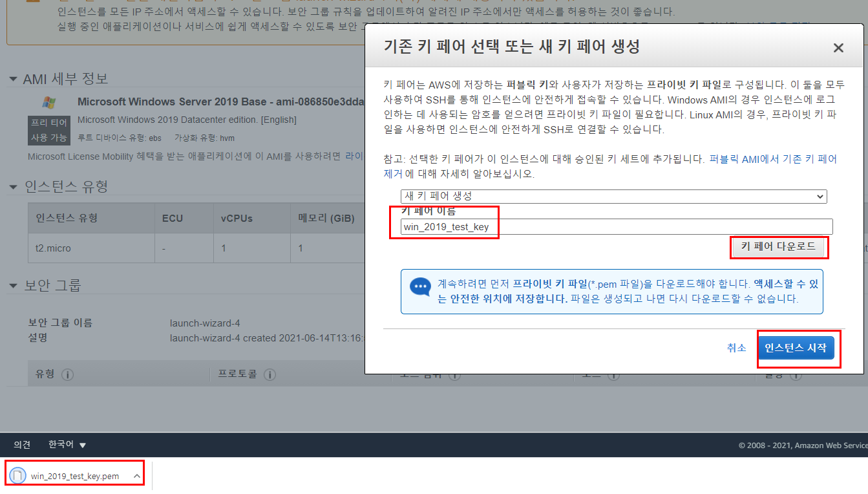The height and width of the screenshot is (494, 868).
Task: Open the download item chevron menu
Action: pyautogui.click(x=136, y=477)
